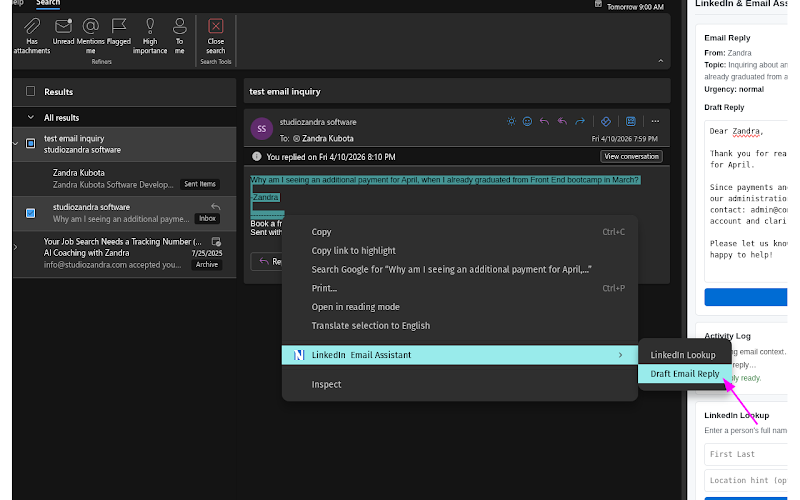Switch to the Search ribbon tab
Image resolution: width=800 pixels, height=500 pixels.
point(47,3)
